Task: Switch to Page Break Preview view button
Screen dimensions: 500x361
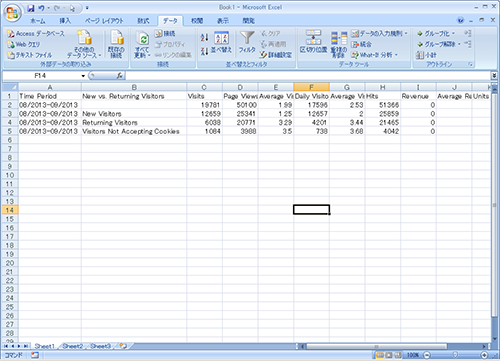Action: click(398, 355)
